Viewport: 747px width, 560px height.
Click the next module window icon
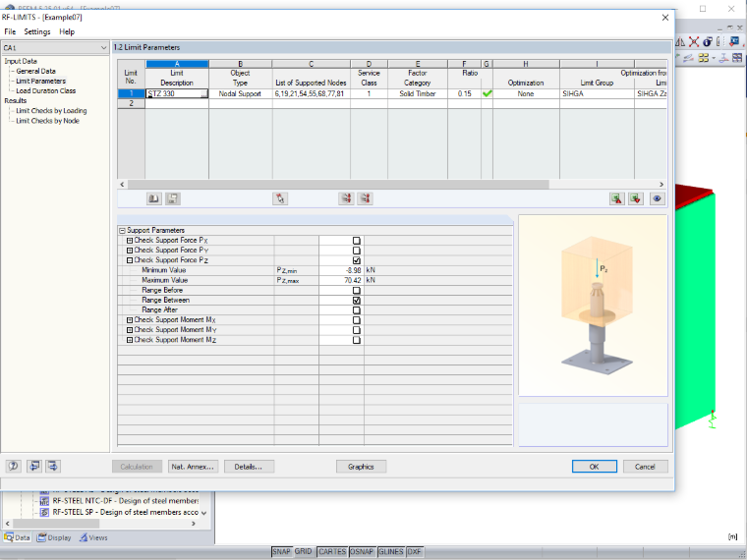53,467
